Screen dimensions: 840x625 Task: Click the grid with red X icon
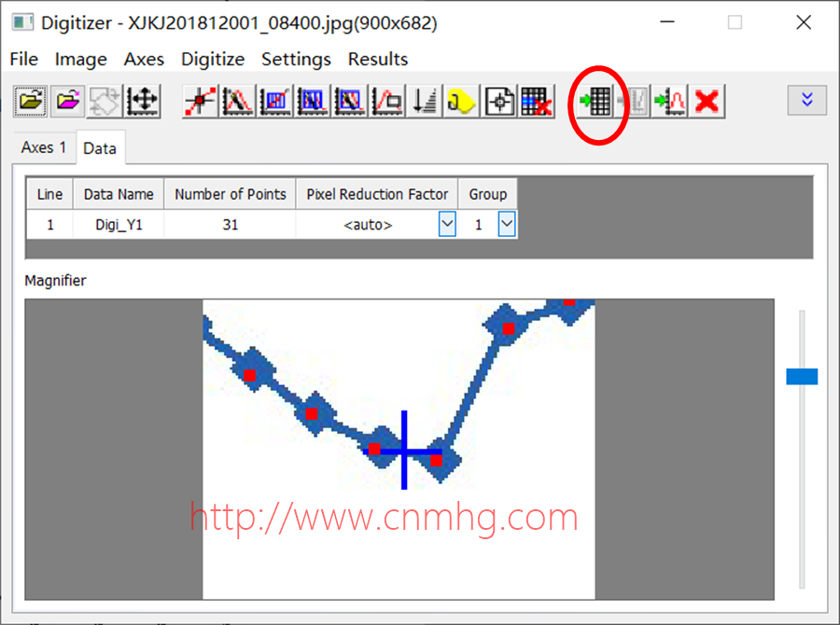coord(538,101)
